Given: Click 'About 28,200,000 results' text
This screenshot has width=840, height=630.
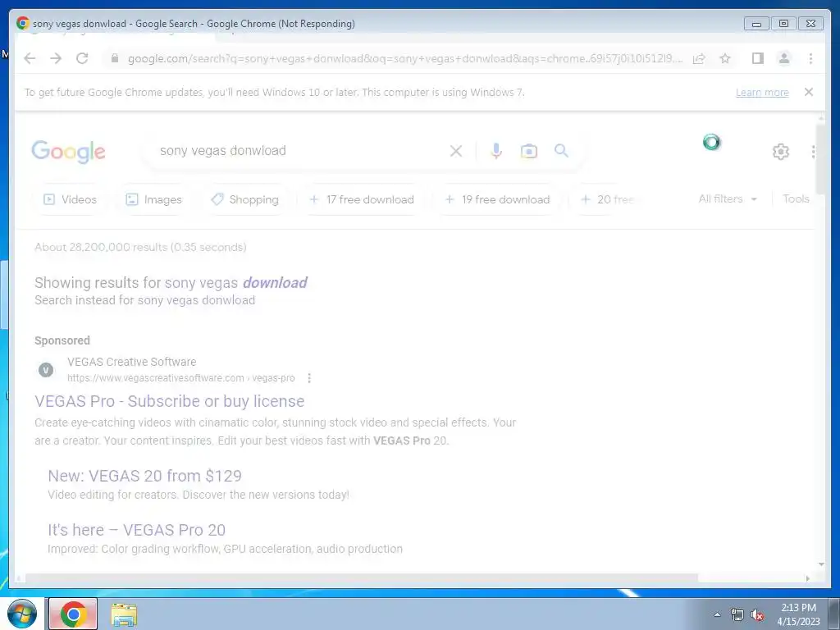Looking at the screenshot, I should [140, 247].
